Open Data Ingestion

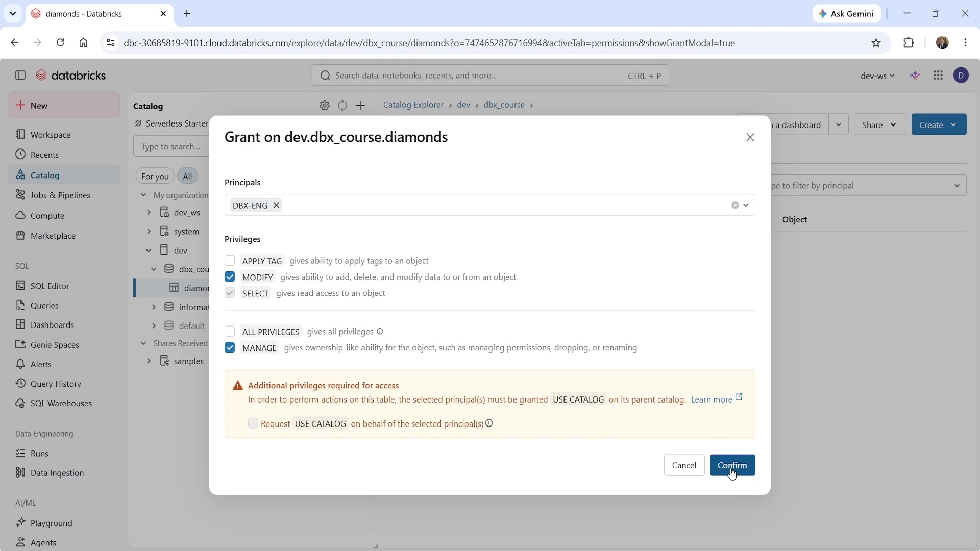(x=64, y=473)
